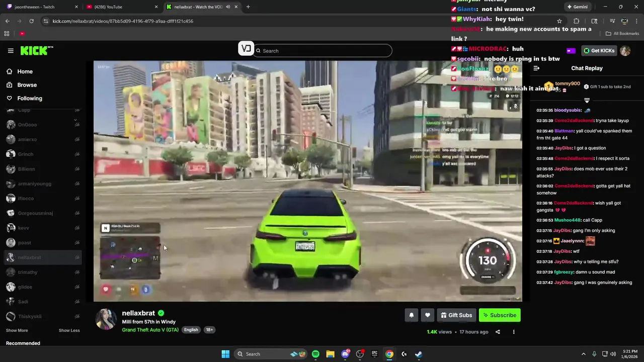Switch to the YouTube browser tab
Viewport: 644px width, 362px height.
click(x=122, y=7)
